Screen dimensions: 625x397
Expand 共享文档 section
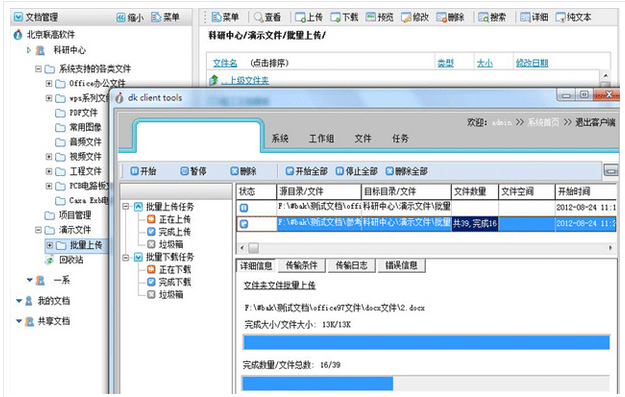click(x=19, y=321)
